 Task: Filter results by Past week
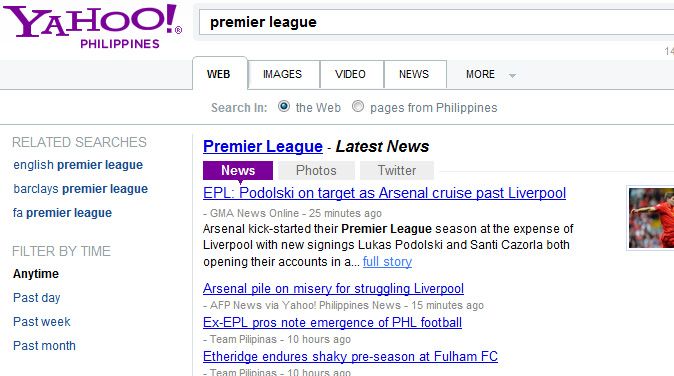[42, 322]
